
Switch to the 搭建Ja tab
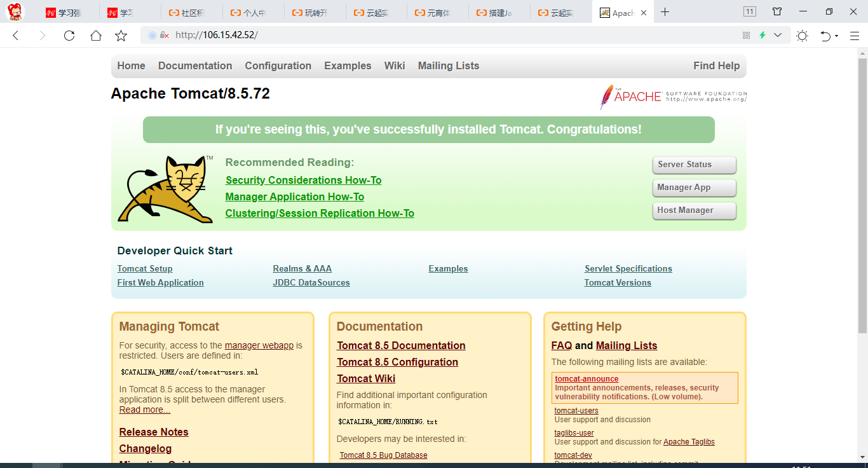[499, 13]
